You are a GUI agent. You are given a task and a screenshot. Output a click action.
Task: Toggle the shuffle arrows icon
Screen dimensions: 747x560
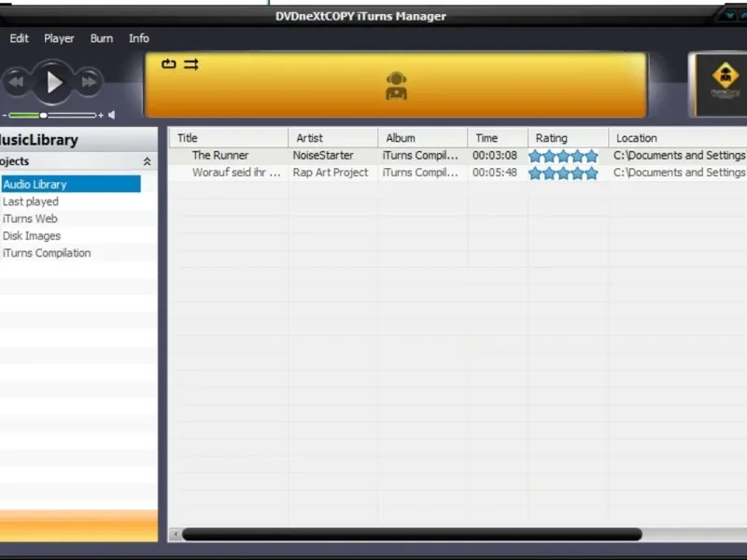(x=191, y=63)
